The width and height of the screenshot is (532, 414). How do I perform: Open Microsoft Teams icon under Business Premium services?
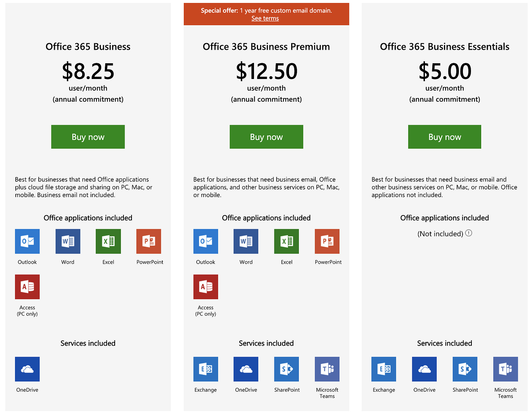tap(327, 369)
